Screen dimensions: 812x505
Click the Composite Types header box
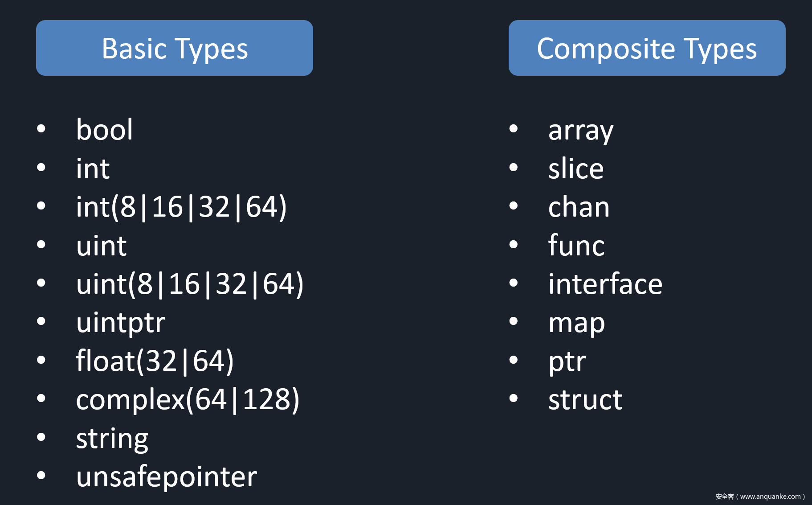[x=647, y=48]
